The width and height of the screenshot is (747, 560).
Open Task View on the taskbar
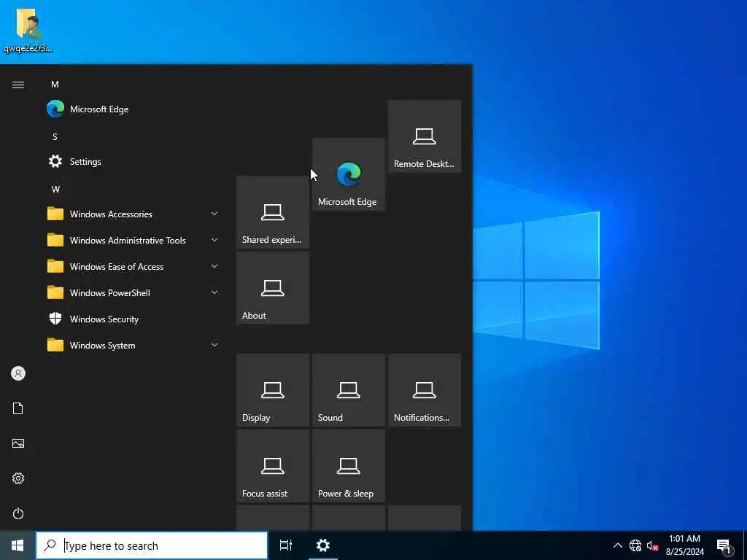point(286,545)
